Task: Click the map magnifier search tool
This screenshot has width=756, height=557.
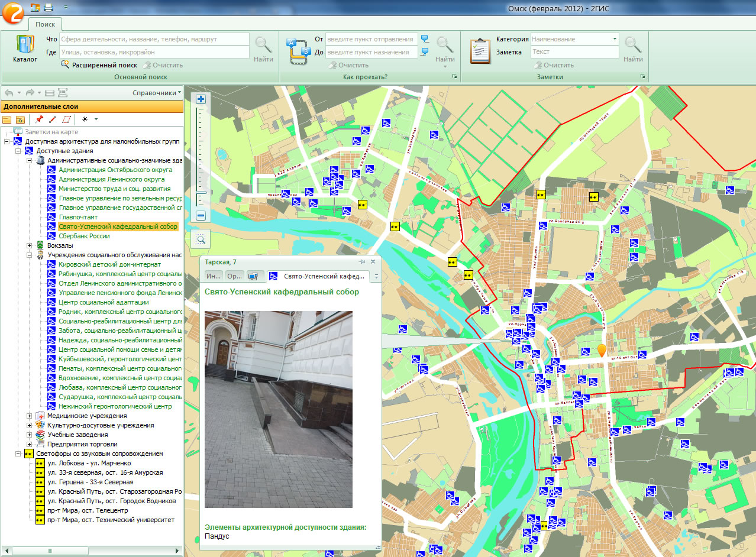Action: click(x=201, y=239)
